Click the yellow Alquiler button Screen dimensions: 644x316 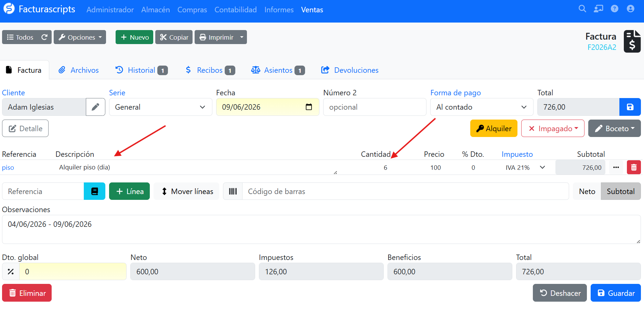(494, 128)
